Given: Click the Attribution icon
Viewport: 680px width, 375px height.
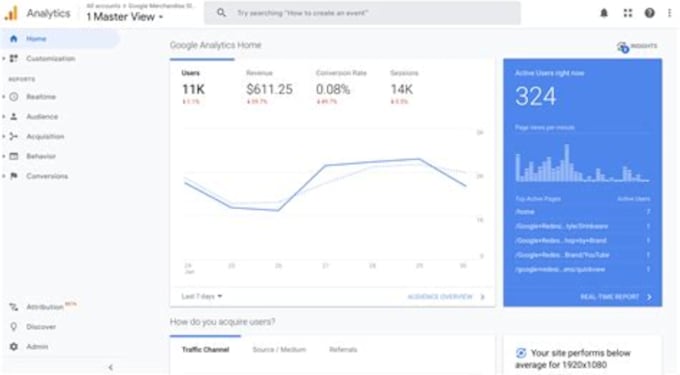Looking at the screenshot, I should click(x=14, y=307).
